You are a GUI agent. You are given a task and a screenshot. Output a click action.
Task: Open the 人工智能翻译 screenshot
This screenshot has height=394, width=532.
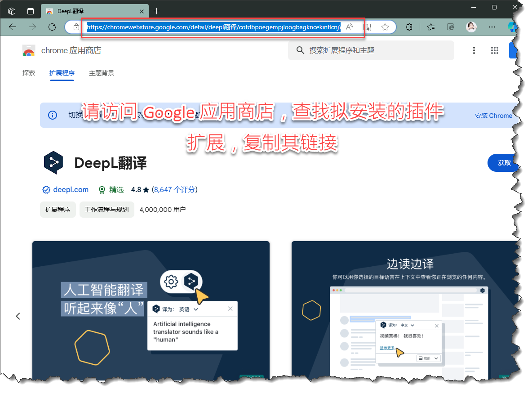151,310
